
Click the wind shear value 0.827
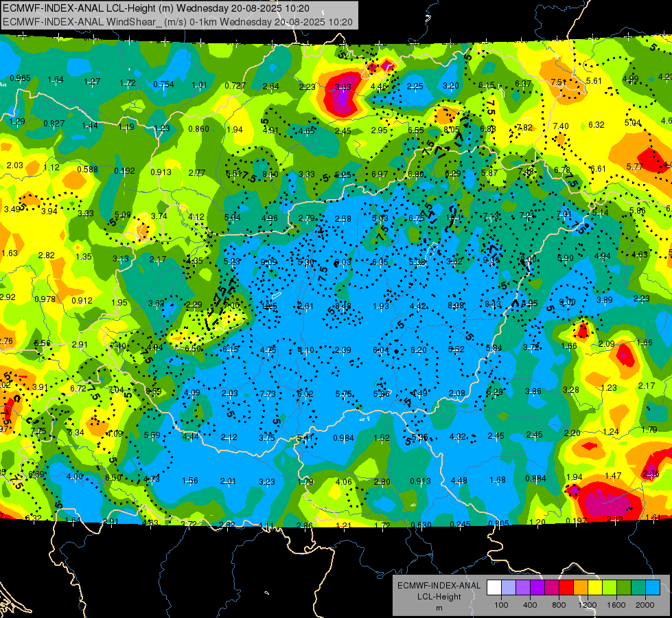(54, 124)
